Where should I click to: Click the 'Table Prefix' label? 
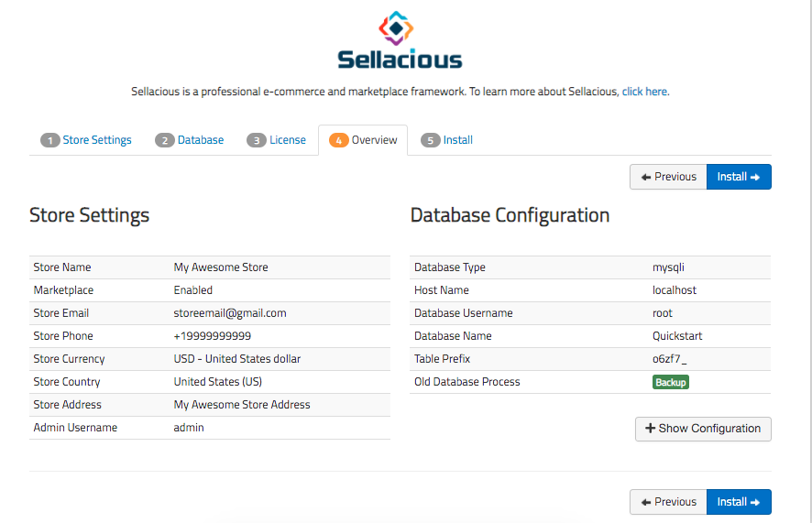pyautogui.click(x=443, y=359)
